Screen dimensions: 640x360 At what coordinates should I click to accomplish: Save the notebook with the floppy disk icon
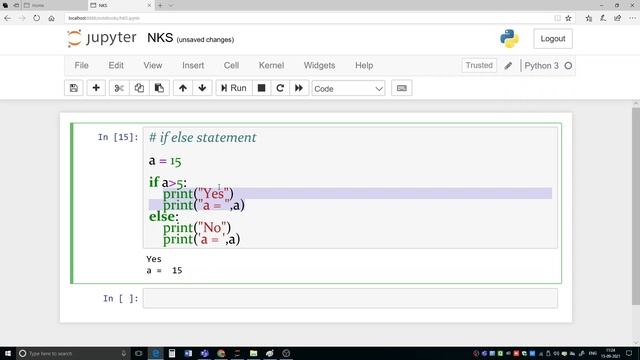click(x=74, y=88)
